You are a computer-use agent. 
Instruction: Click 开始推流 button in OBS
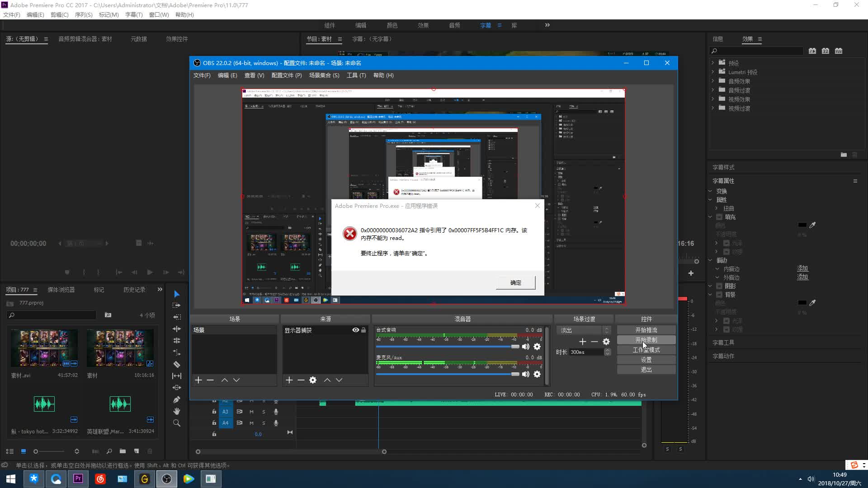(646, 330)
